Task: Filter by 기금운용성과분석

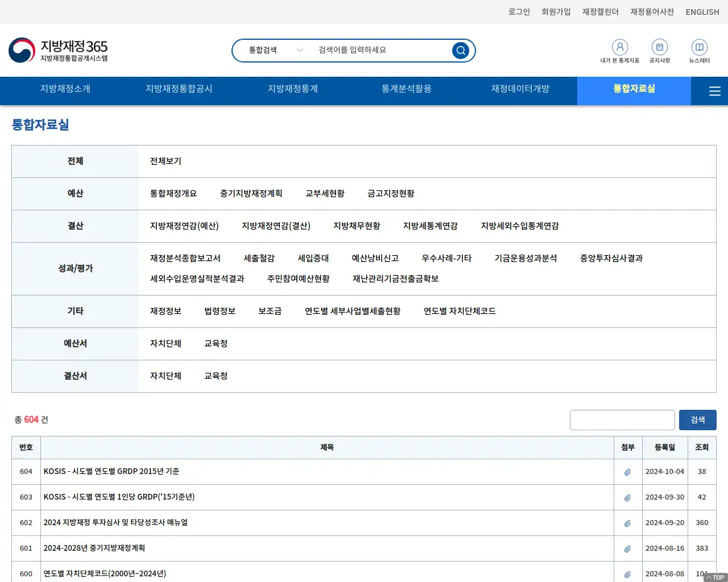Action: 526,259
